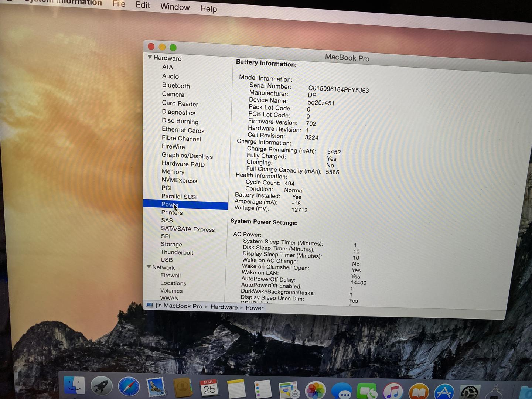The image size is (532, 399).
Task: Select Printers in the sidebar
Action: (172, 212)
